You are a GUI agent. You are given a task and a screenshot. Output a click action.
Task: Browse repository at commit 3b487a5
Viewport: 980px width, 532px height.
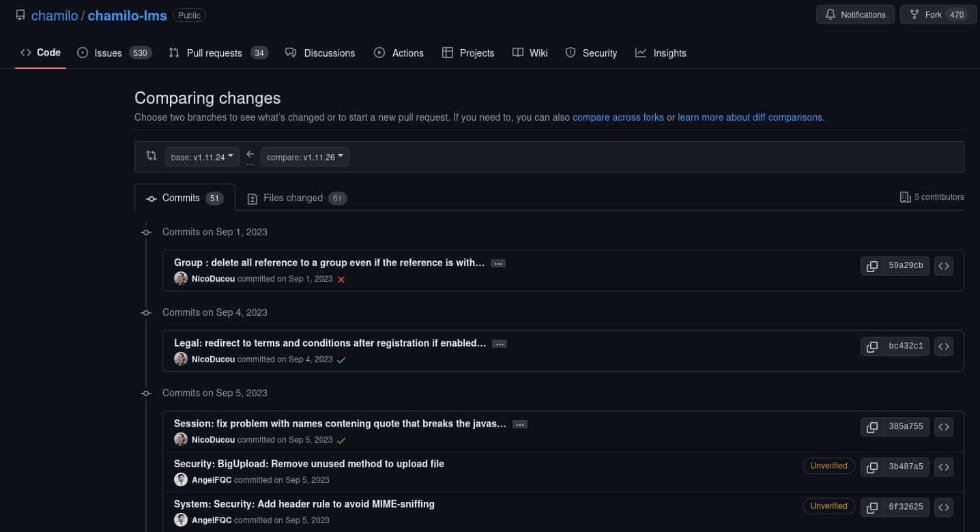click(944, 467)
